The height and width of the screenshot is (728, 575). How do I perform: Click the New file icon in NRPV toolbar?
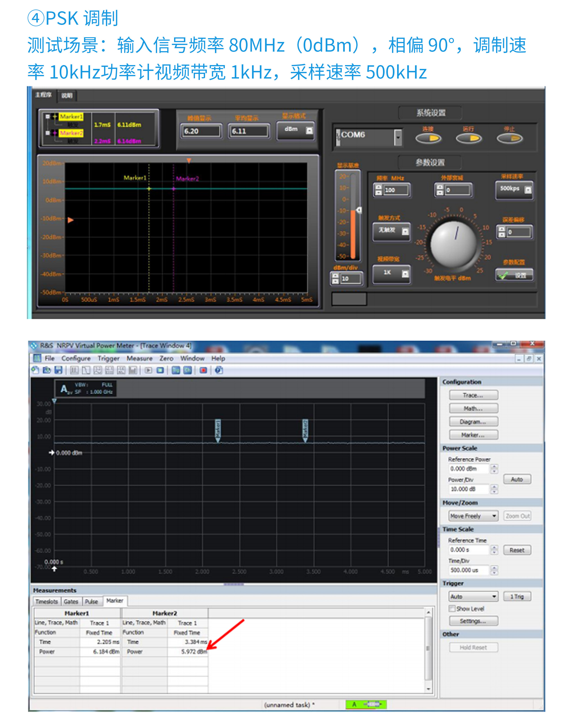35,370
